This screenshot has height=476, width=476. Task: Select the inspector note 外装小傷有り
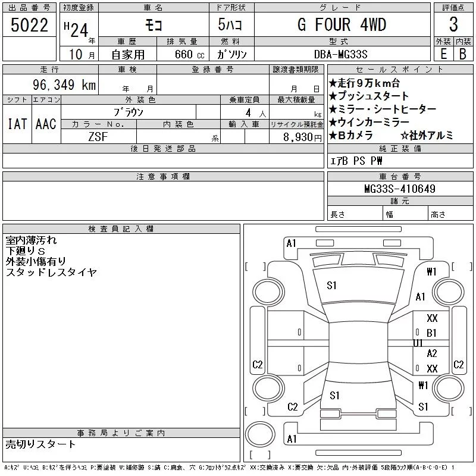point(36,261)
